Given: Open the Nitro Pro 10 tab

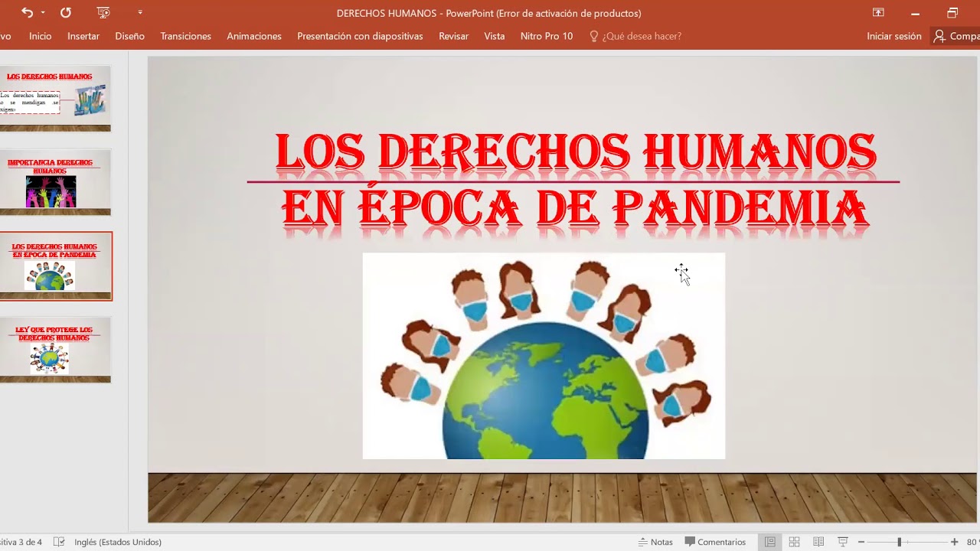Looking at the screenshot, I should click(547, 36).
